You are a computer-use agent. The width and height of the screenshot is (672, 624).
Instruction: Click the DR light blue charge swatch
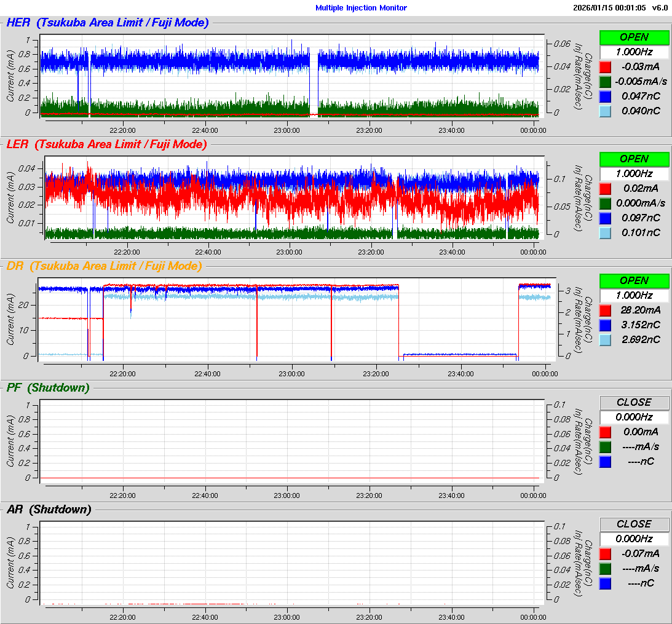pos(605,339)
